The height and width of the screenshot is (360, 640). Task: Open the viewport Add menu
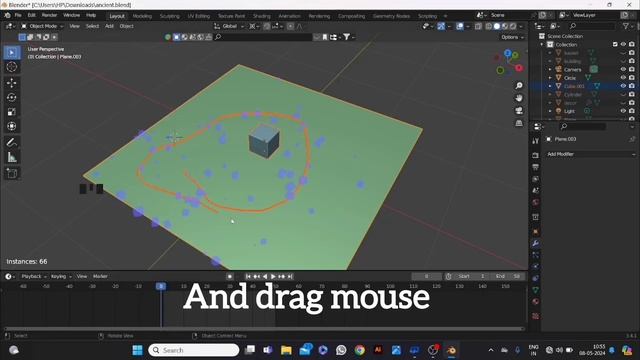tap(109, 26)
